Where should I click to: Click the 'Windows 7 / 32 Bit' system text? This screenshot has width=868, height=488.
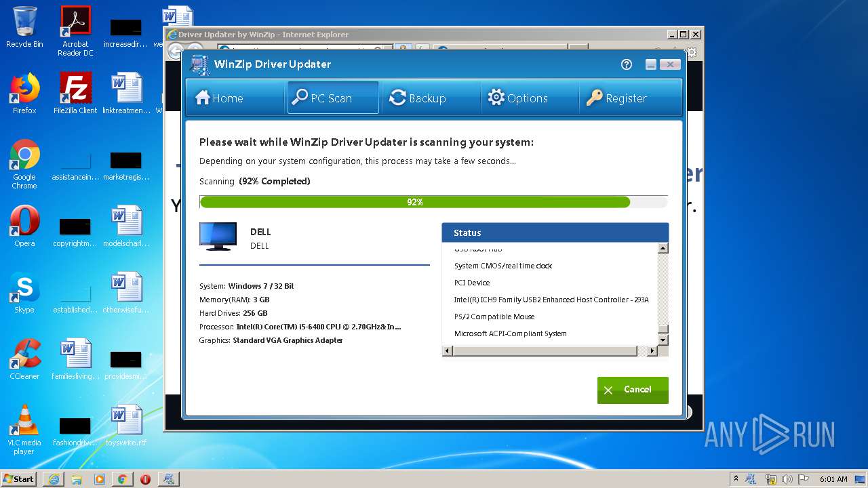pos(261,286)
